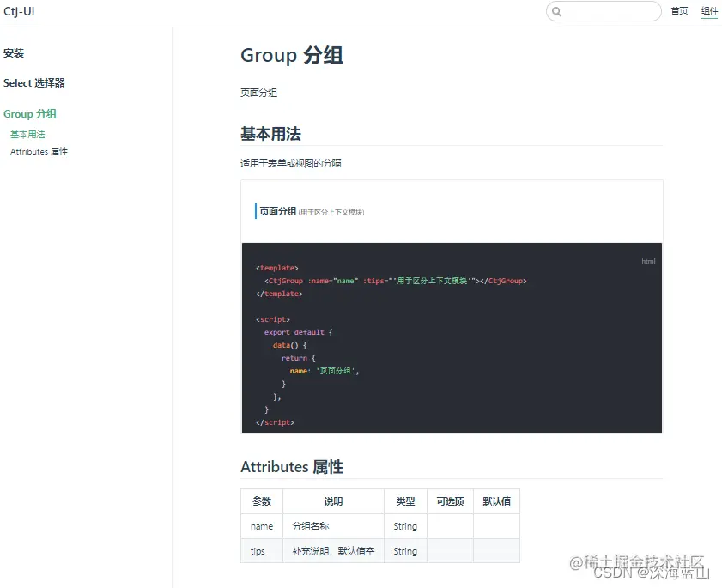Viewport: 722px width, 588px height.
Task: Open the 组件 nav item
Action: 709,11
